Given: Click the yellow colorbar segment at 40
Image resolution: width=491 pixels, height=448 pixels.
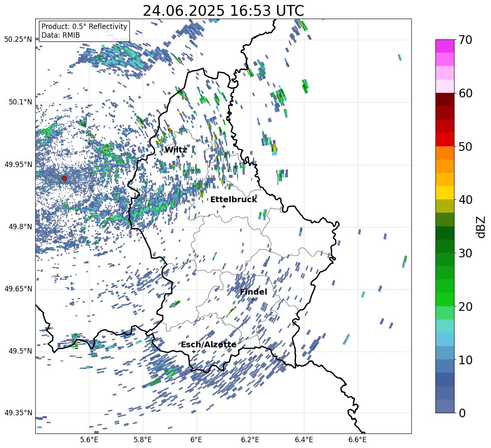Looking at the screenshot, I should click(x=445, y=193).
